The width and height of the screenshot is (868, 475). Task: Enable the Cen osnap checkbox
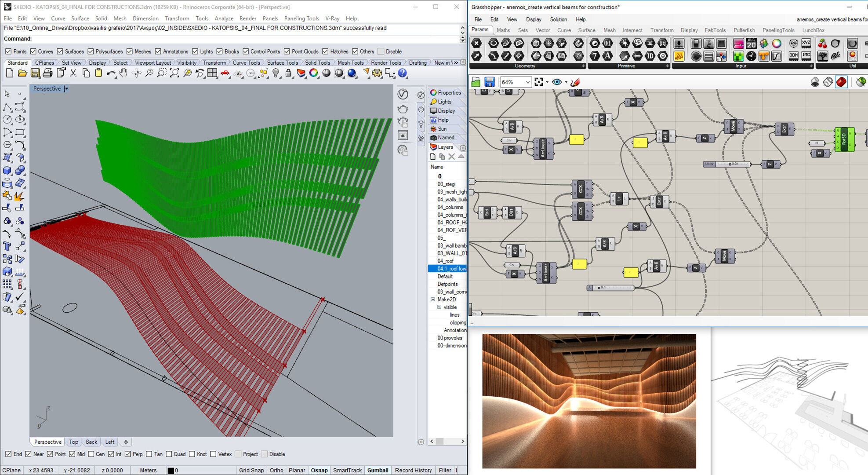[91, 454]
